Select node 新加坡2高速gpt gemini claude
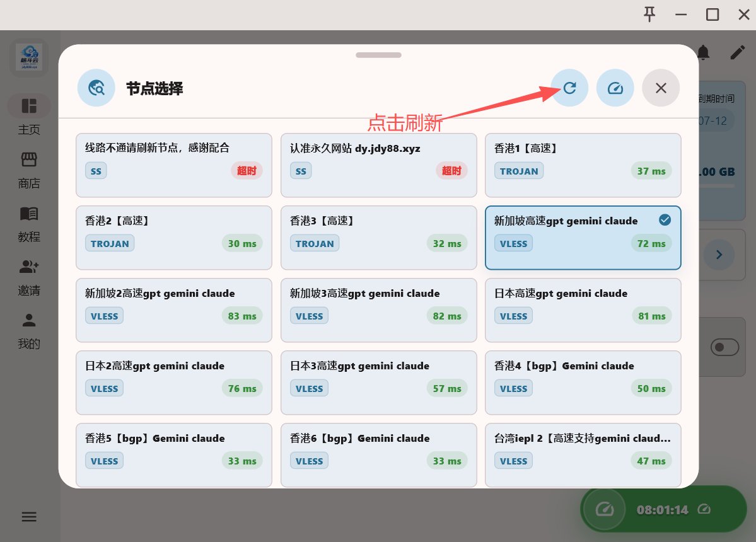 [x=174, y=310]
